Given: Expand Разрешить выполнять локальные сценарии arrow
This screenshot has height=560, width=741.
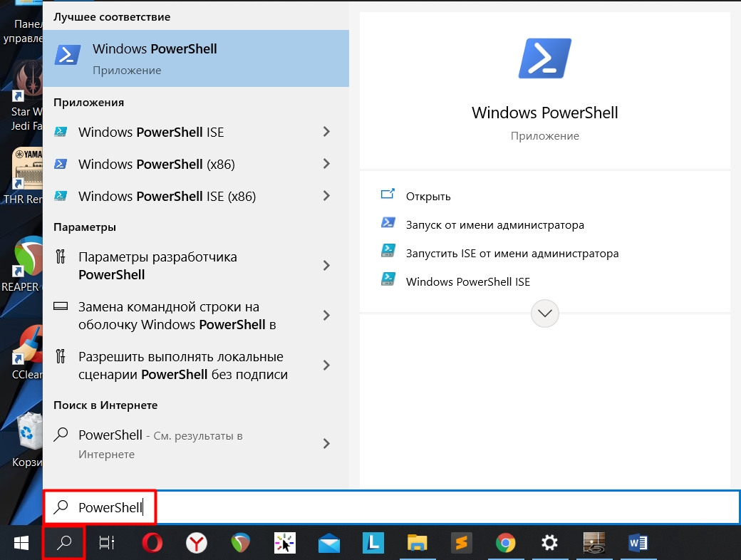Looking at the screenshot, I should 326,365.
